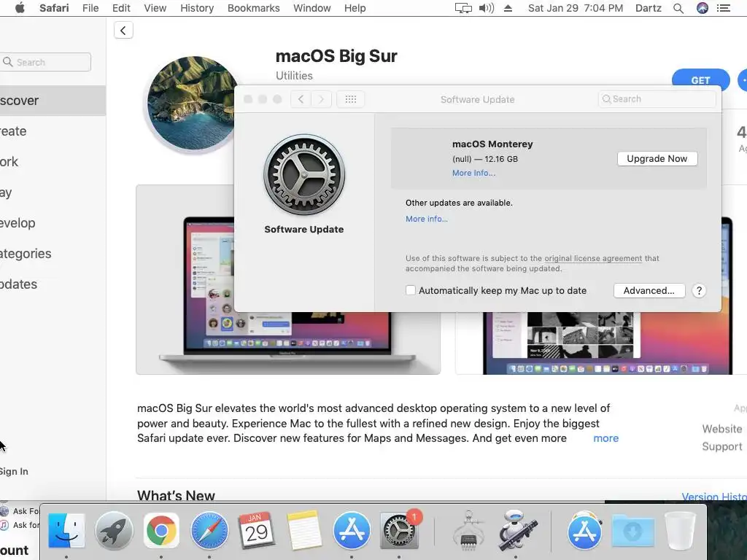The width and height of the screenshot is (747, 560).
Task: Open the View menu
Action: 155,8
